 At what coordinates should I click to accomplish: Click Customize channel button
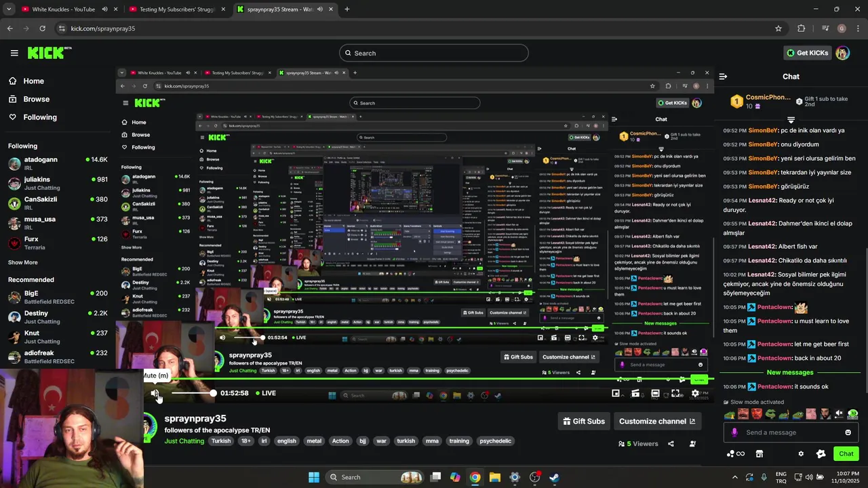[x=657, y=422]
